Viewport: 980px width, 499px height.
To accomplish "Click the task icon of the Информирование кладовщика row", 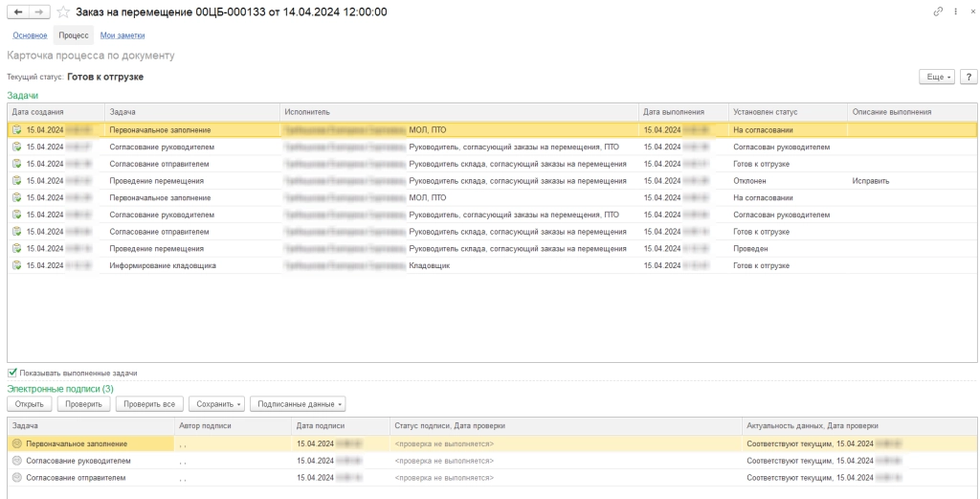I will (x=16, y=265).
